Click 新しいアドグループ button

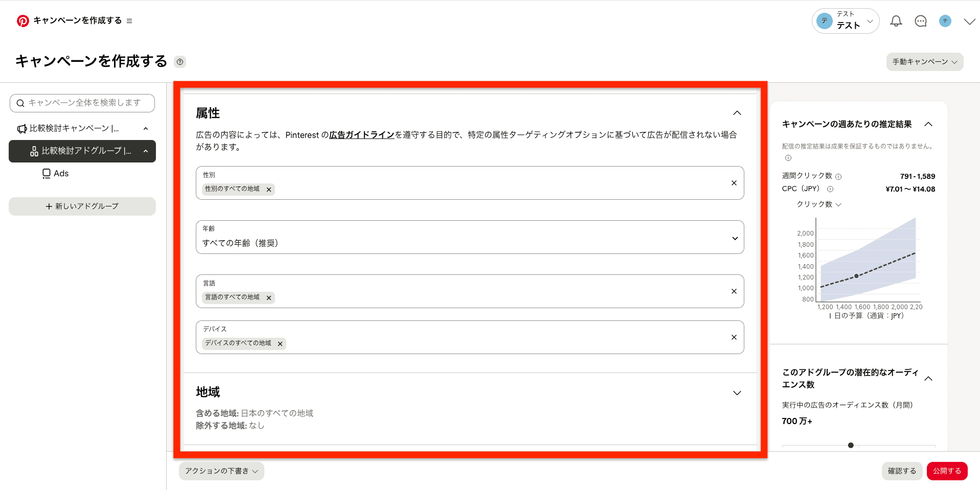point(82,206)
